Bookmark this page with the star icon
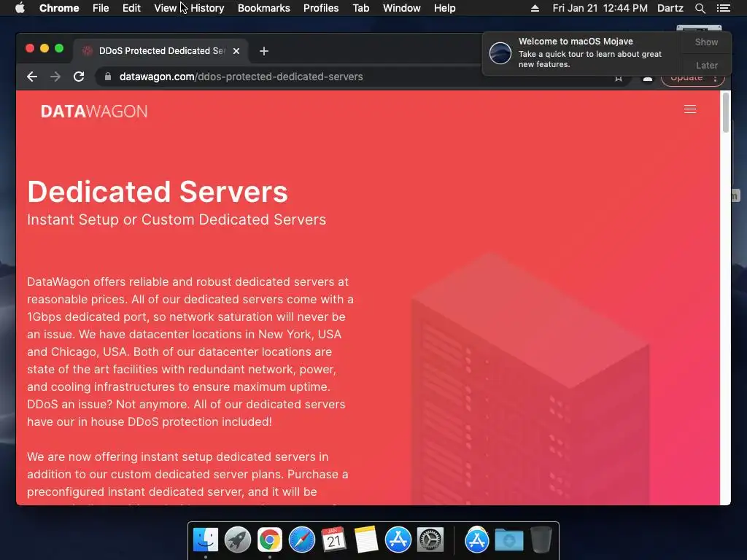Viewport: 747px width, 560px height. [619, 79]
